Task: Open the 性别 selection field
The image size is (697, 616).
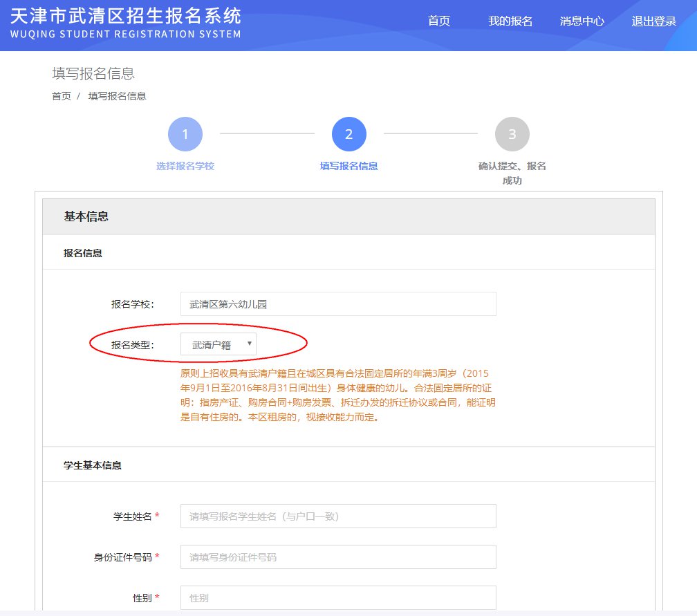Action: (x=338, y=597)
